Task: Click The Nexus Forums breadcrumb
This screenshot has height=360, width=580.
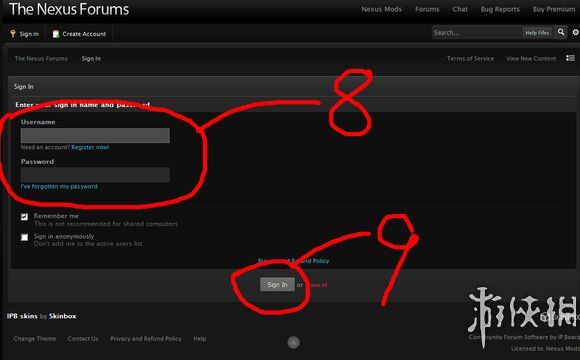Action: pyautogui.click(x=41, y=58)
